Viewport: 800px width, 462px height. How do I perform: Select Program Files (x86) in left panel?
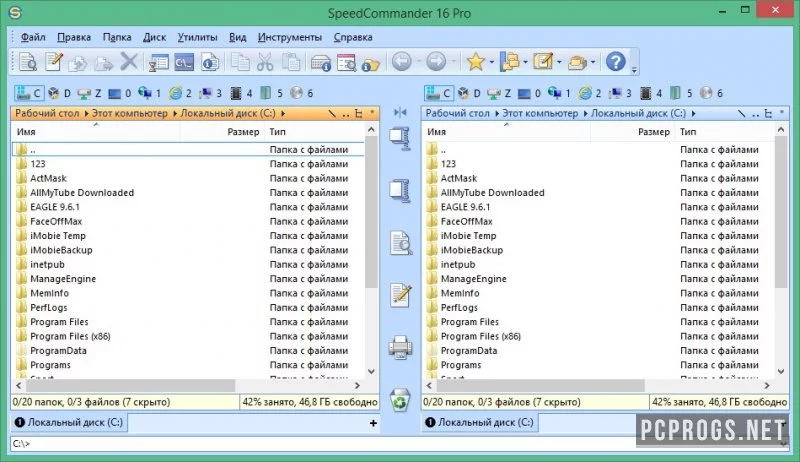(x=70, y=336)
